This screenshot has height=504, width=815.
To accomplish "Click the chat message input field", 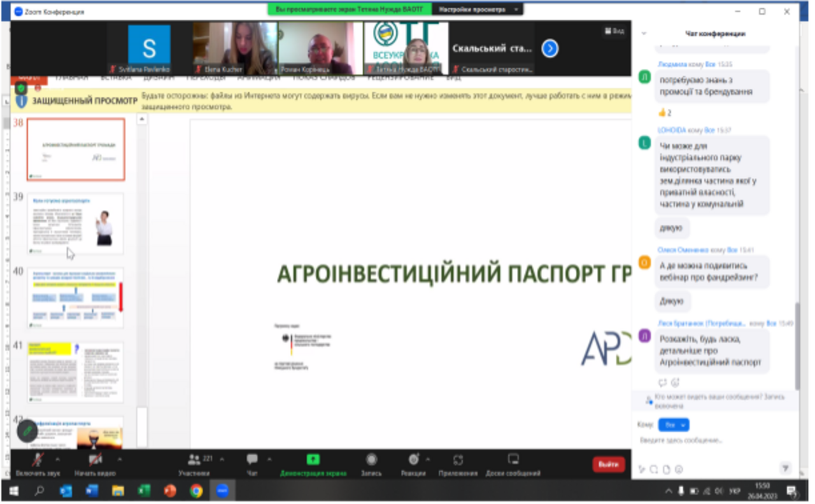I will (x=707, y=440).
